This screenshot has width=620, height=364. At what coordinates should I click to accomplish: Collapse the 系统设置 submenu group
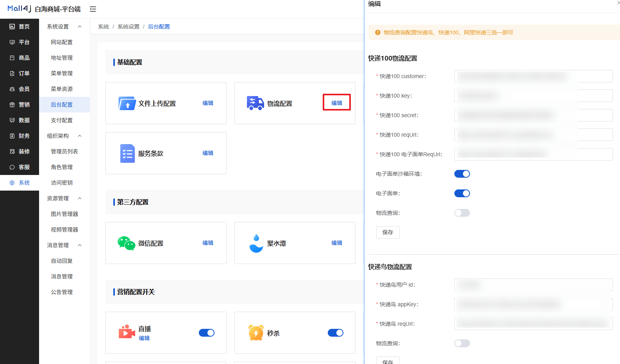pos(64,27)
